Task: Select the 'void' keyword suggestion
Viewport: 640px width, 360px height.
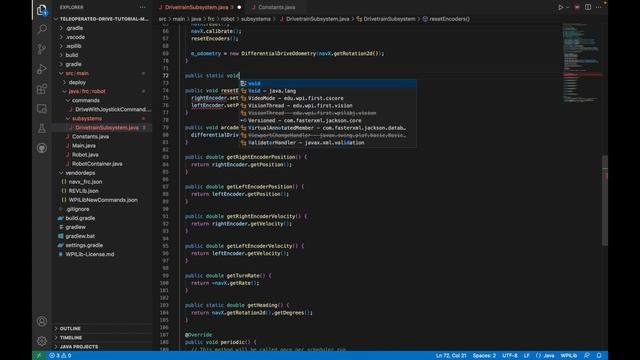Action: (x=328, y=84)
